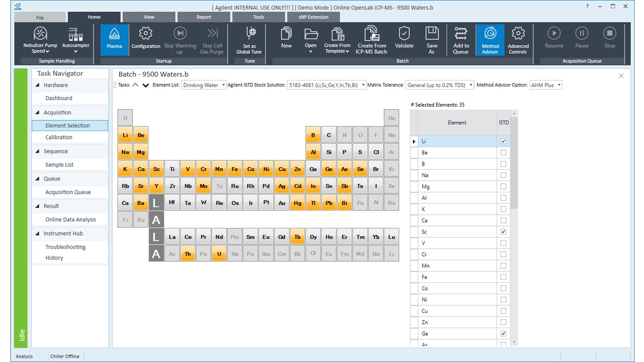Collapse the Sequence section
The height and width of the screenshot is (362, 644).
coord(38,151)
